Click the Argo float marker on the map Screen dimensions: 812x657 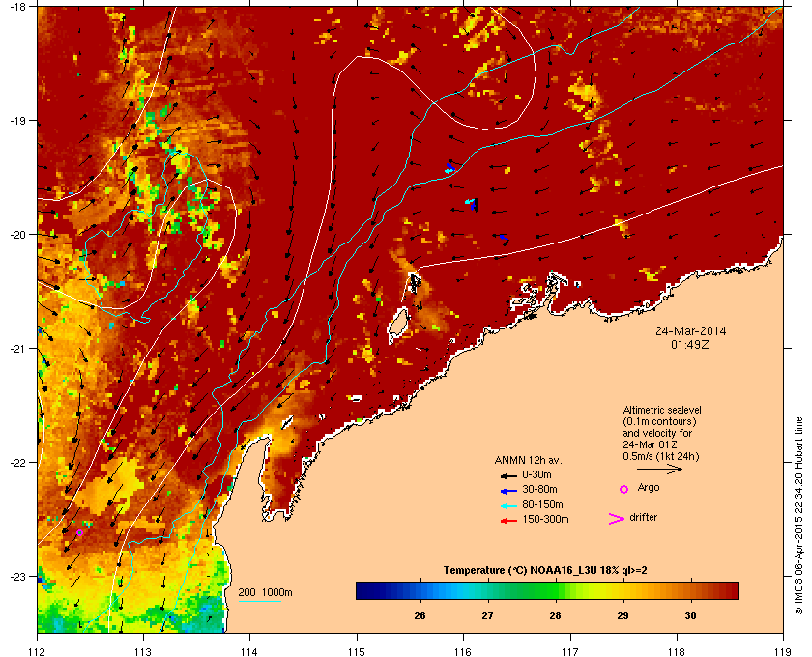79,532
